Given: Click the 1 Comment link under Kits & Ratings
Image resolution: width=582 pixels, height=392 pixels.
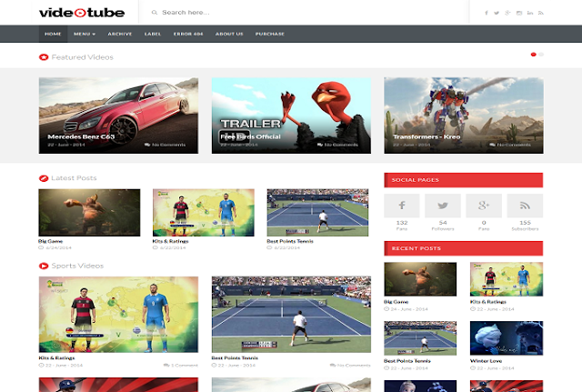Looking at the screenshot, I should (x=181, y=366).
